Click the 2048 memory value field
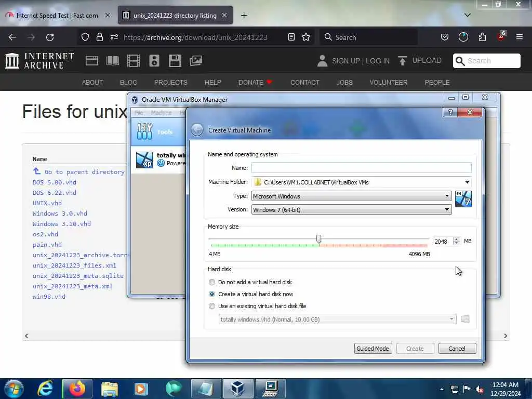The image size is (532, 399). (443, 241)
